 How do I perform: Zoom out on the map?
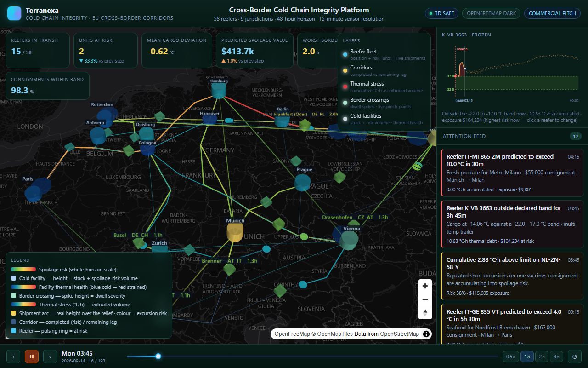point(425,299)
